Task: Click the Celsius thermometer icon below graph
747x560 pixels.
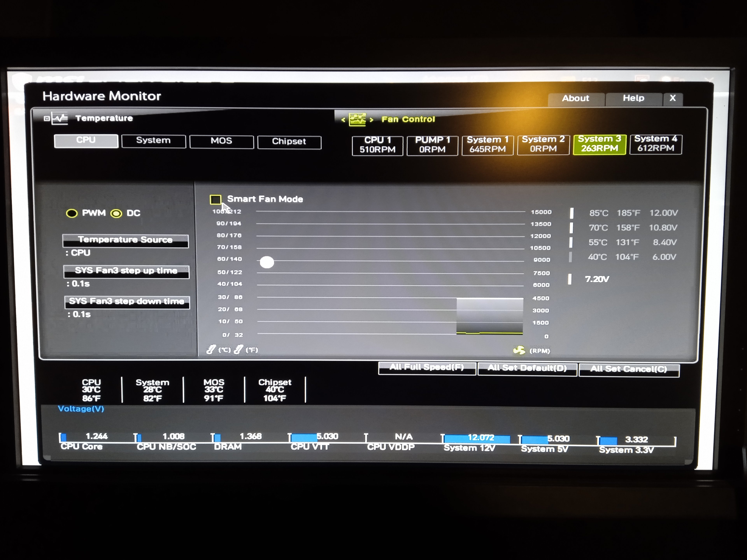Action: [211, 349]
